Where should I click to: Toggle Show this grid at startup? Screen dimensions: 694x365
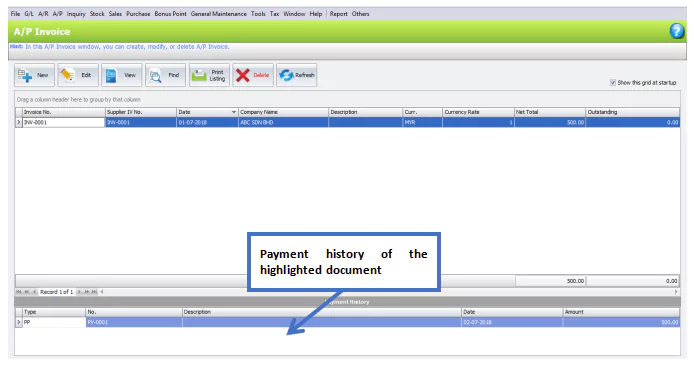613,83
